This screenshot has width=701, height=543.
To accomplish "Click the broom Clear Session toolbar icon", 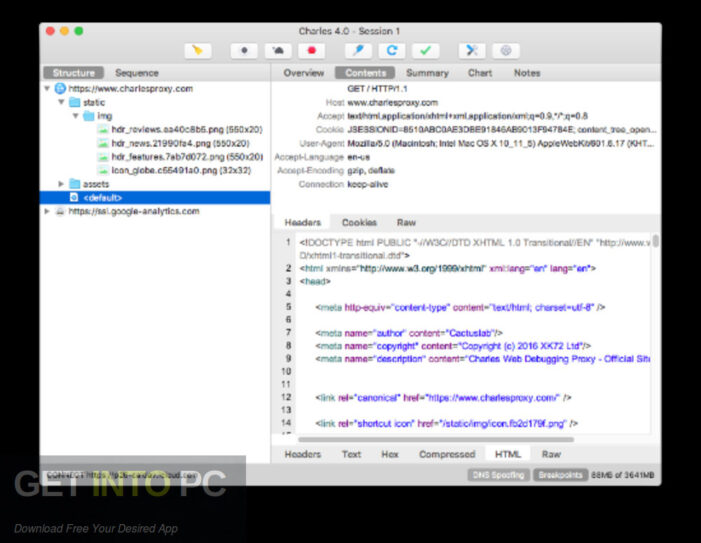I will point(198,51).
